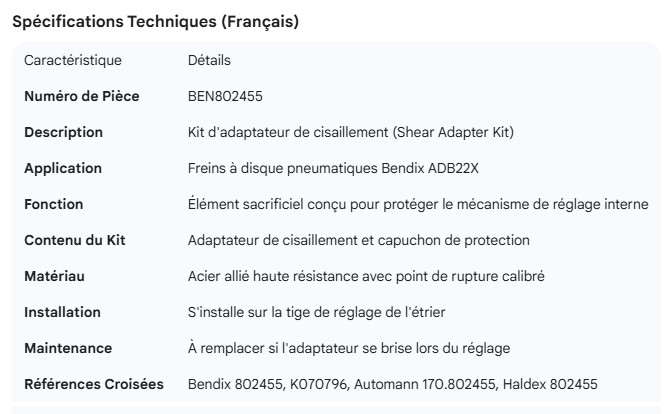Select the Fonction row label

point(54,204)
